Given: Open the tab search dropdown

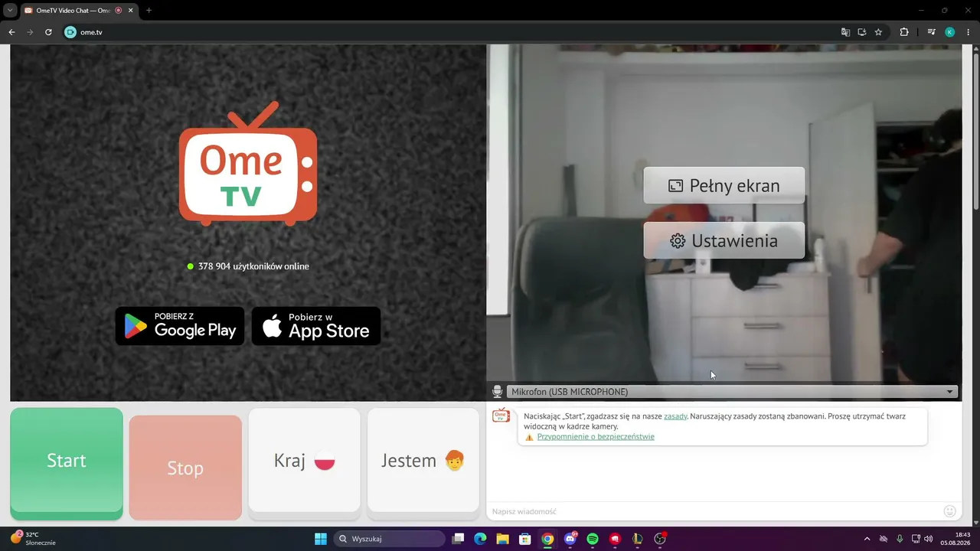Looking at the screenshot, I should 10,11.
